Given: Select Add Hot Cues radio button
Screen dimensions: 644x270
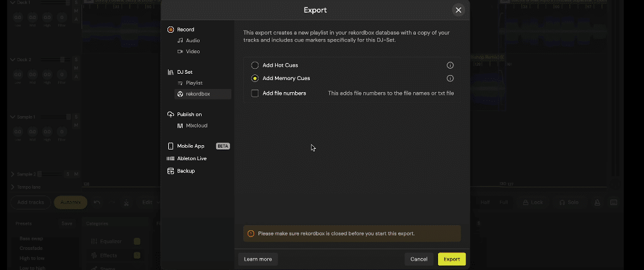Looking at the screenshot, I should click(x=255, y=66).
